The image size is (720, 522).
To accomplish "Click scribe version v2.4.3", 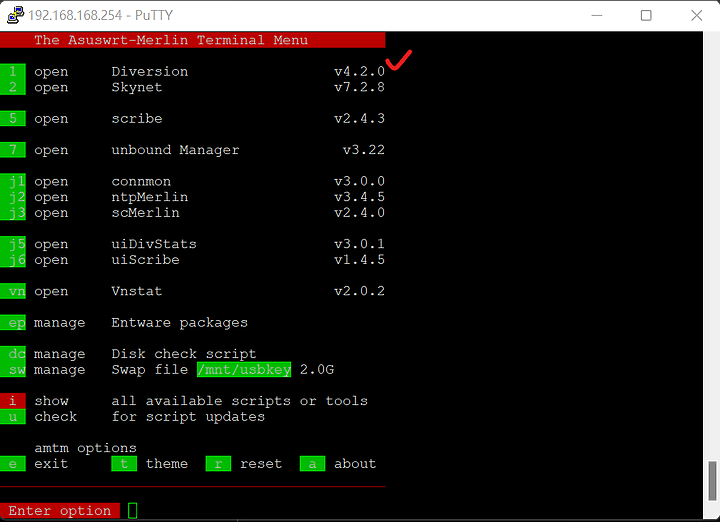I will (359, 118).
